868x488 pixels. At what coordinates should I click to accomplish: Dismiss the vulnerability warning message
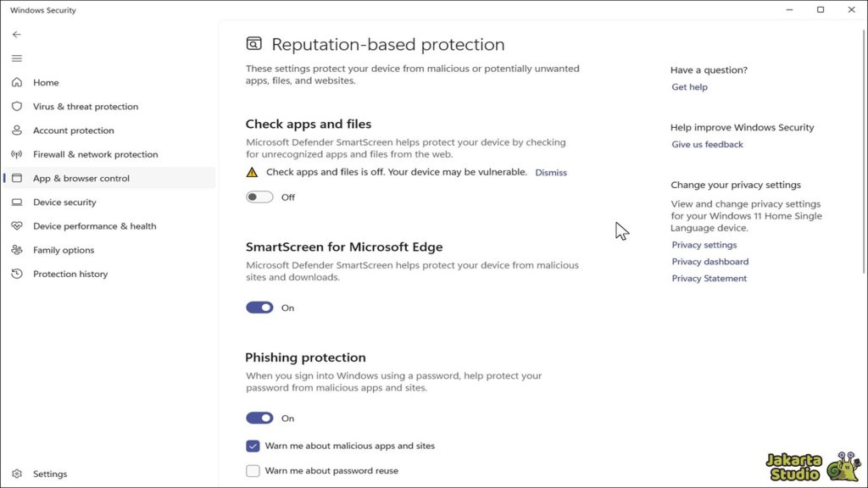tap(551, 172)
